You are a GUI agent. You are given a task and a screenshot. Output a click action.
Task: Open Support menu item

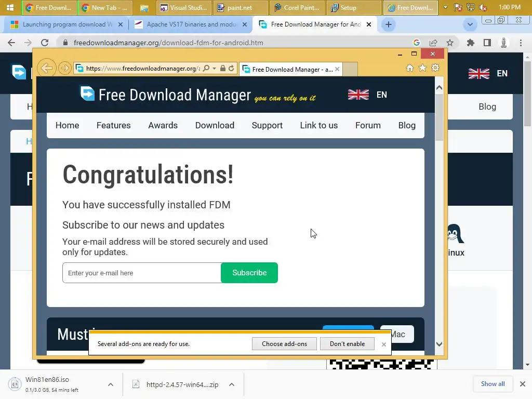(267, 125)
